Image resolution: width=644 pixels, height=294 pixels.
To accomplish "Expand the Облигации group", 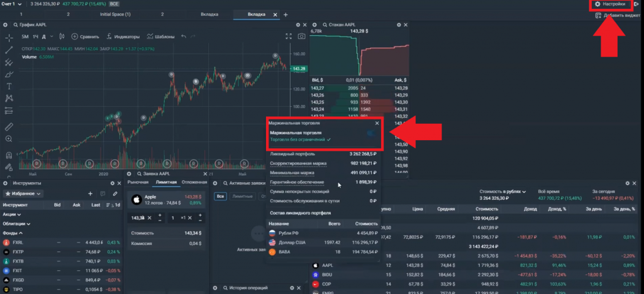I will coord(16,224).
